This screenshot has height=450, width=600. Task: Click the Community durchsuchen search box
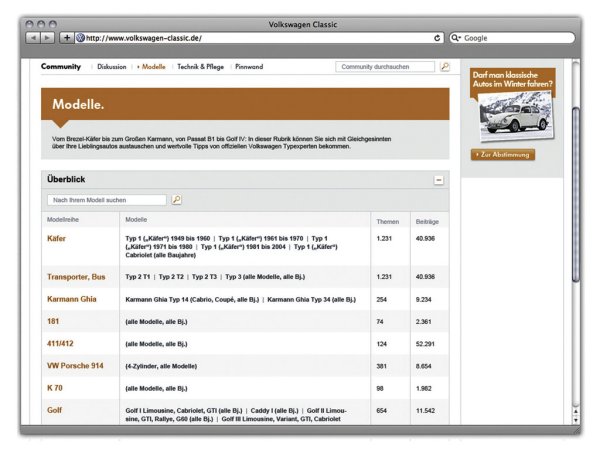coord(385,67)
